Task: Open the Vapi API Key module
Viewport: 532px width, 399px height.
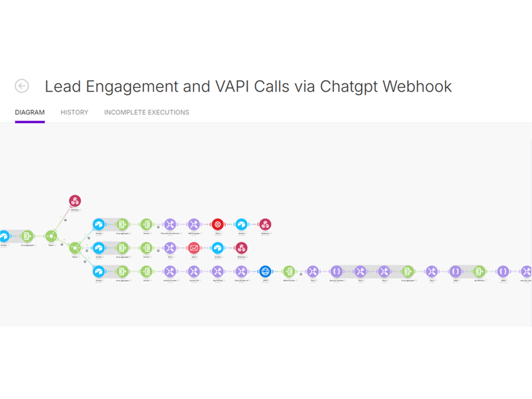Action: (x=218, y=270)
